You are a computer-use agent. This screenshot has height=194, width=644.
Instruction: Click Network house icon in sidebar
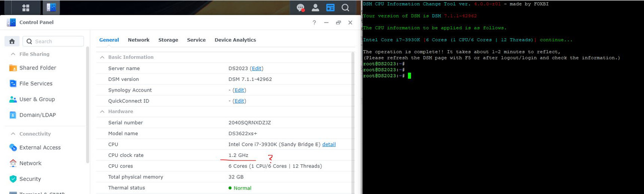coord(13,163)
